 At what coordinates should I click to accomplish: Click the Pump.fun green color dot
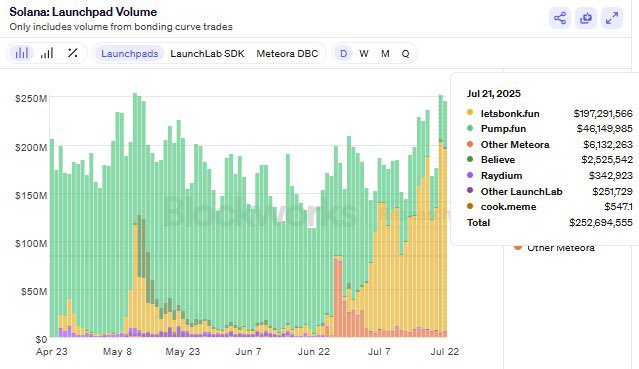coord(470,128)
